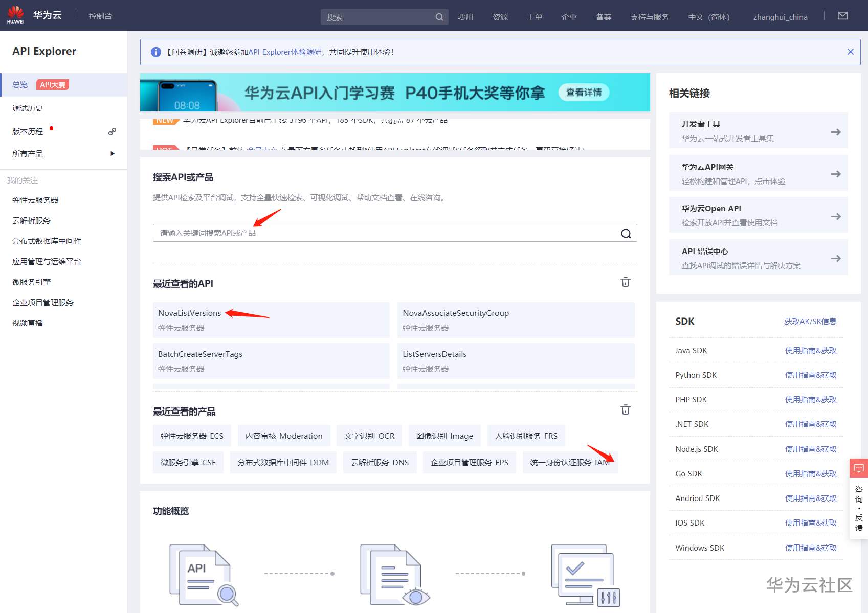Open 使用指南&获取 for Python SDK
Viewport: 868px width, 613px height.
811,375
